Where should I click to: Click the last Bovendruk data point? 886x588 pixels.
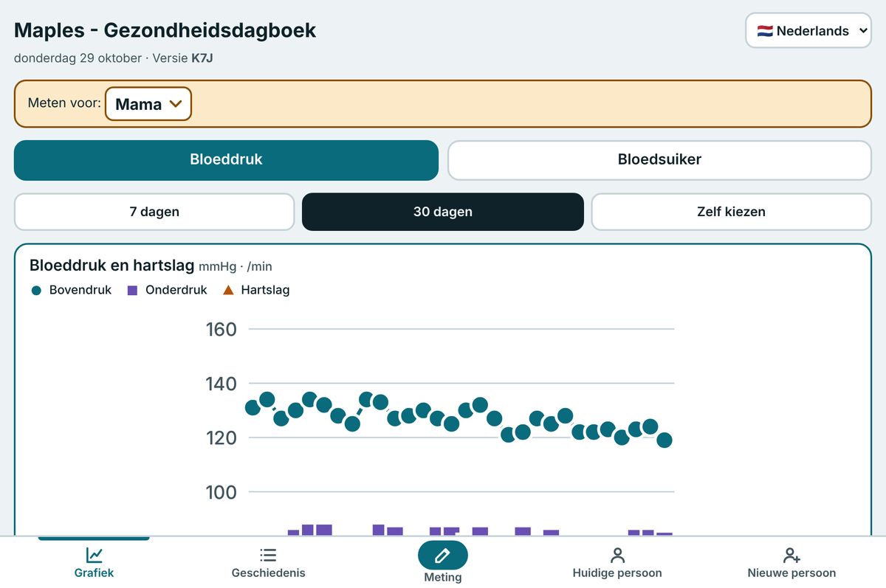664,440
